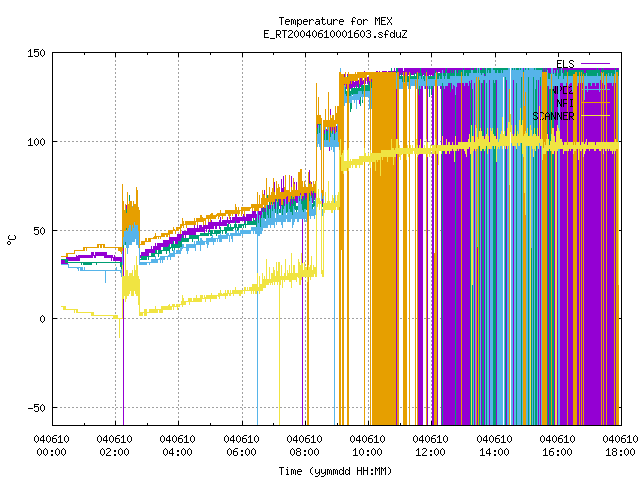Click the NFI legend label
The width and height of the screenshot is (640, 480).
tap(565, 103)
